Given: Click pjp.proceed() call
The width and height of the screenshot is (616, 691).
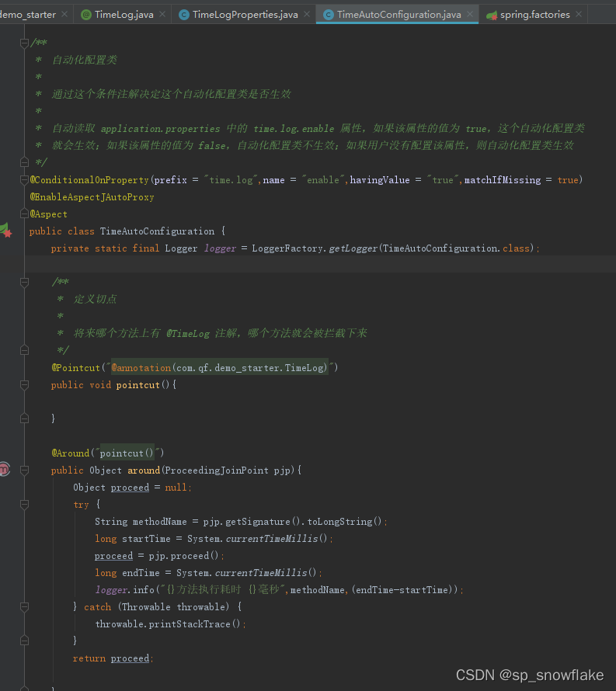Looking at the screenshot, I should pos(183,556).
